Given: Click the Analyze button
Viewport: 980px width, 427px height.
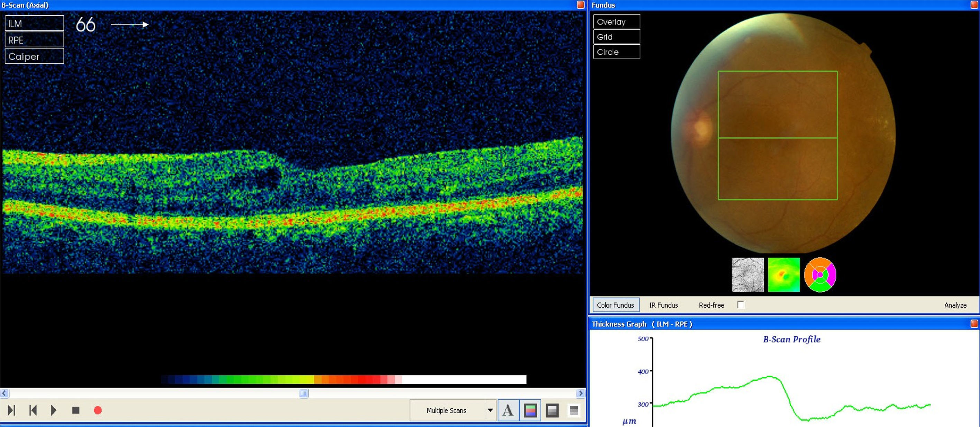Looking at the screenshot, I should click(955, 305).
